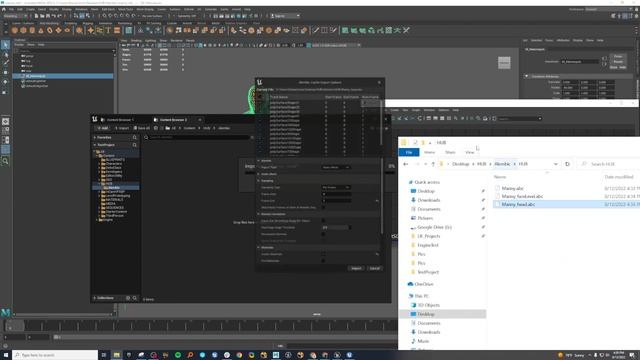Select Alembic folder in Content Browser tree
Viewport: 640px width, 360px height.
[116, 188]
